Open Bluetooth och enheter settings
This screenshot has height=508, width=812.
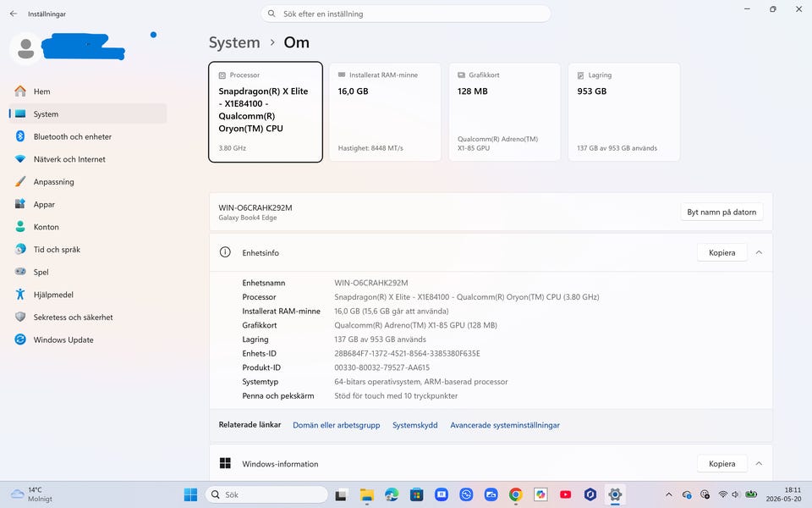click(x=87, y=136)
